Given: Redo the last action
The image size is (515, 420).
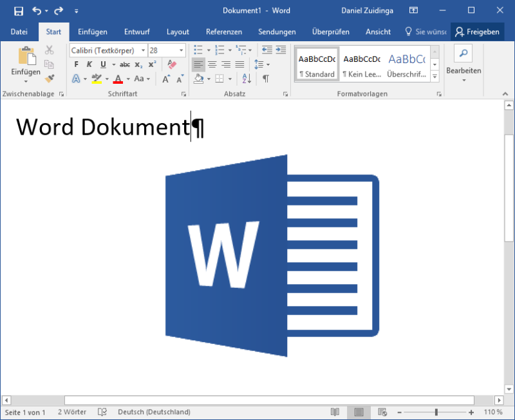Looking at the screenshot, I should click(59, 11).
